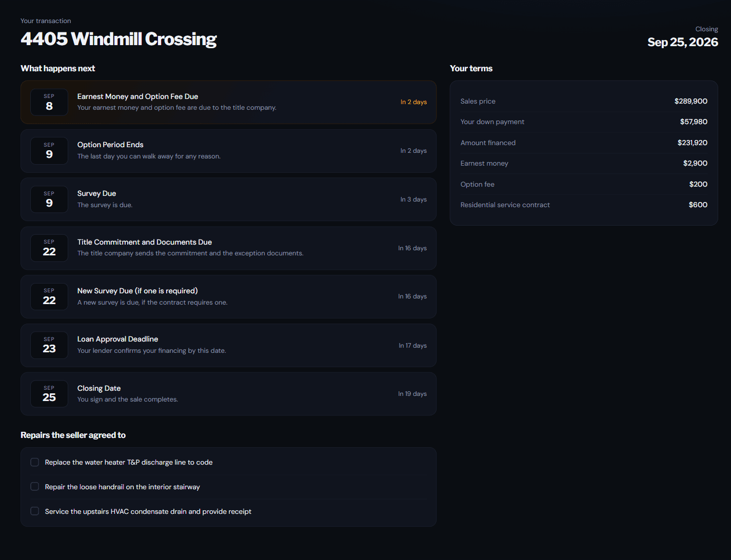Viewport: 731px width, 560px height.
Task: Tick the loose handrail repair checkbox
Action: coord(35,487)
